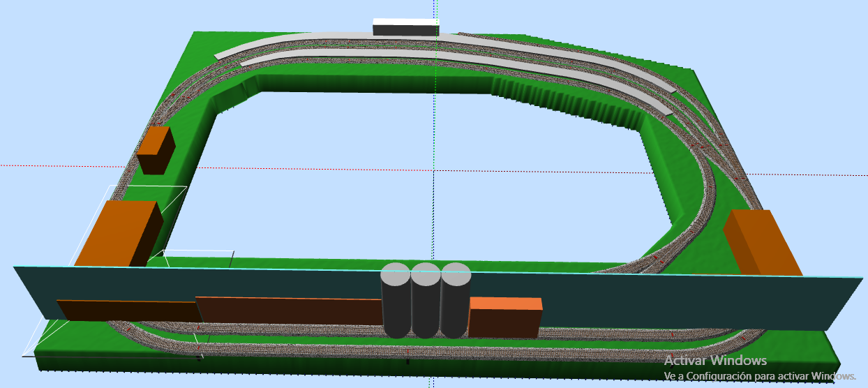Select the short dark brown building at far left

tap(129, 311)
